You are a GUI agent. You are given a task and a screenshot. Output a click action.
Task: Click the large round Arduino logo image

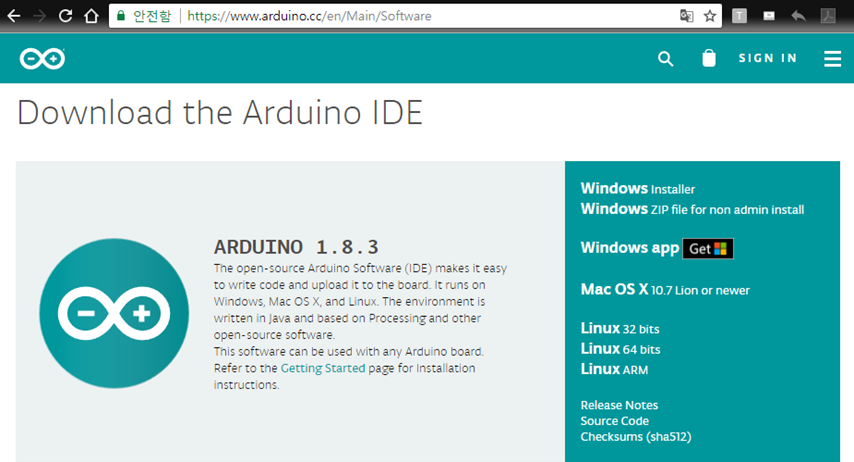point(114,313)
